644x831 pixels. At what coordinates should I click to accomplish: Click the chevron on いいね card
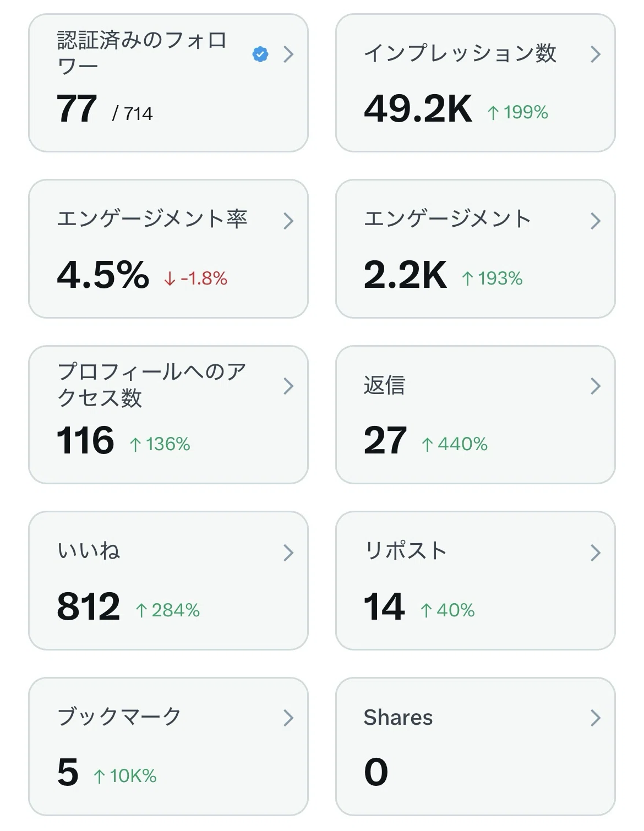288,553
